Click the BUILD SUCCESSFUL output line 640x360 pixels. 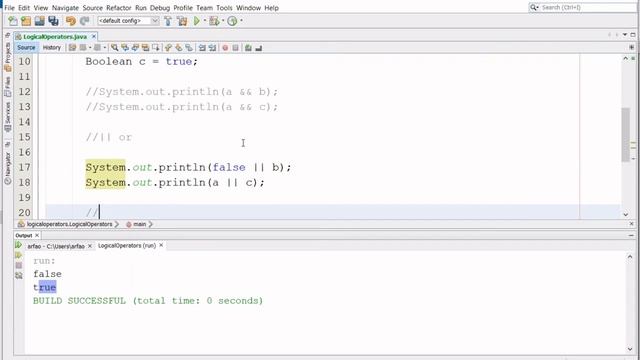[148, 301]
